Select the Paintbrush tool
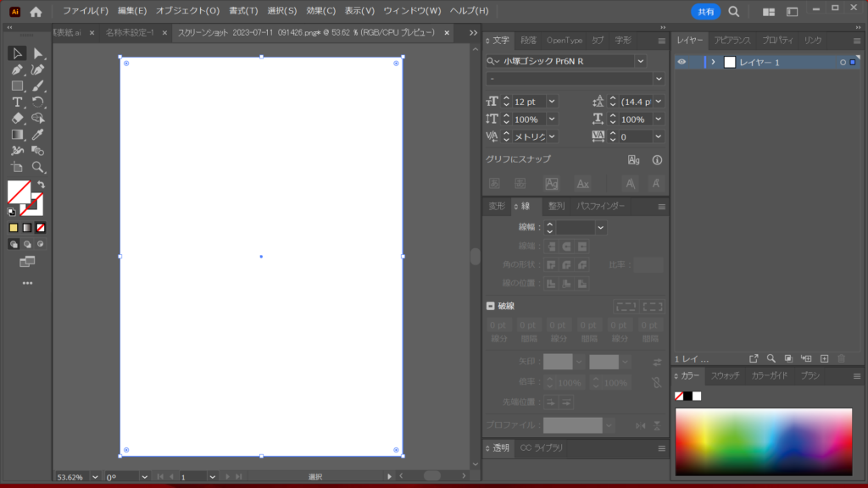Viewport: 868px width, 488px height. (x=37, y=86)
